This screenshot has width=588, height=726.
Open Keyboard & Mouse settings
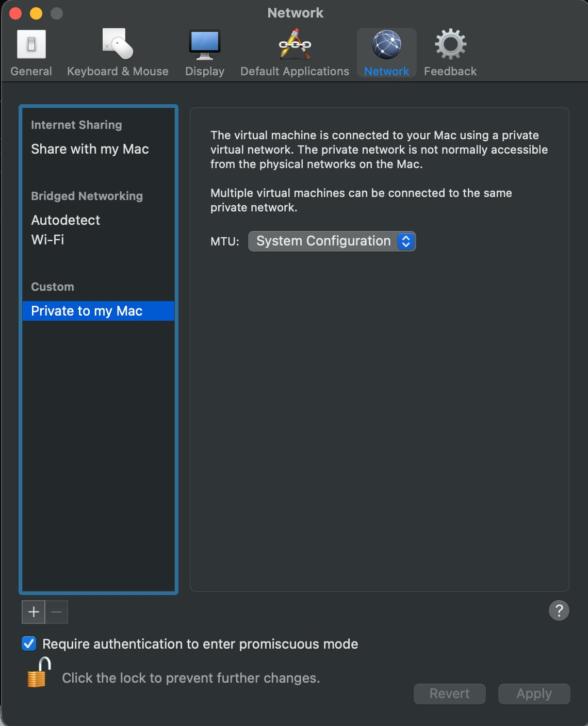click(117, 52)
